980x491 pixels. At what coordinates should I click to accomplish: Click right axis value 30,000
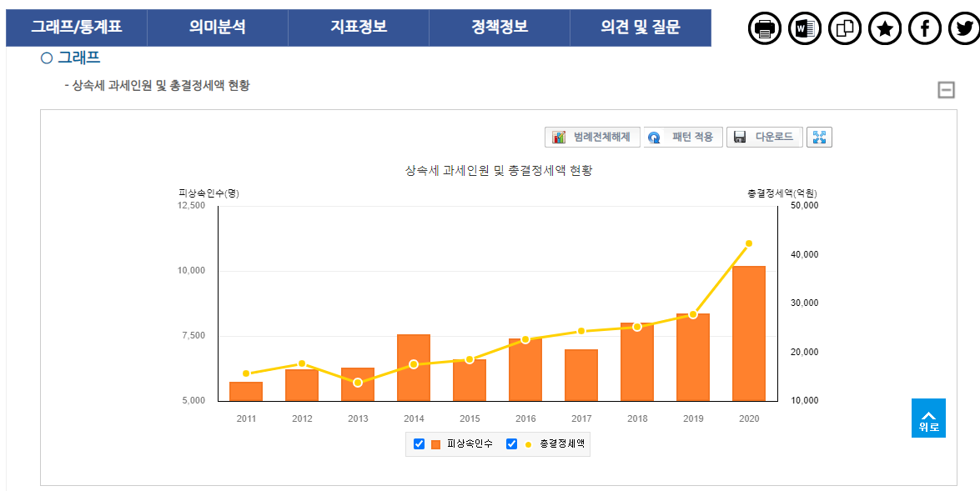point(805,303)
